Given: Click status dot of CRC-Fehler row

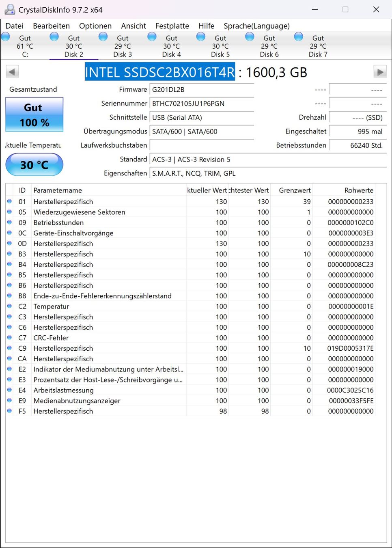Looking at the screenshot, I should (9, 337).
